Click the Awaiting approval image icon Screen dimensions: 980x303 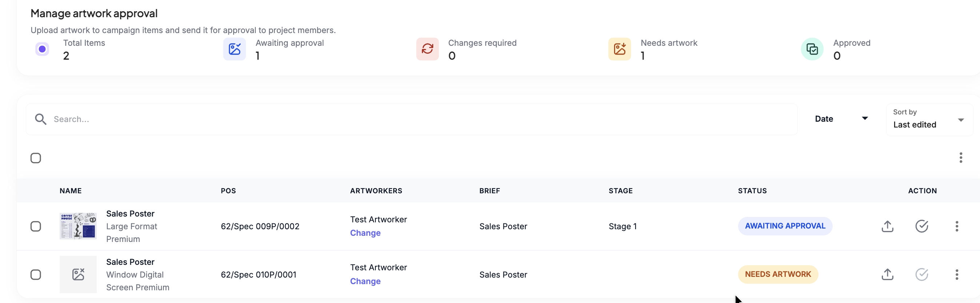point(234,49)
